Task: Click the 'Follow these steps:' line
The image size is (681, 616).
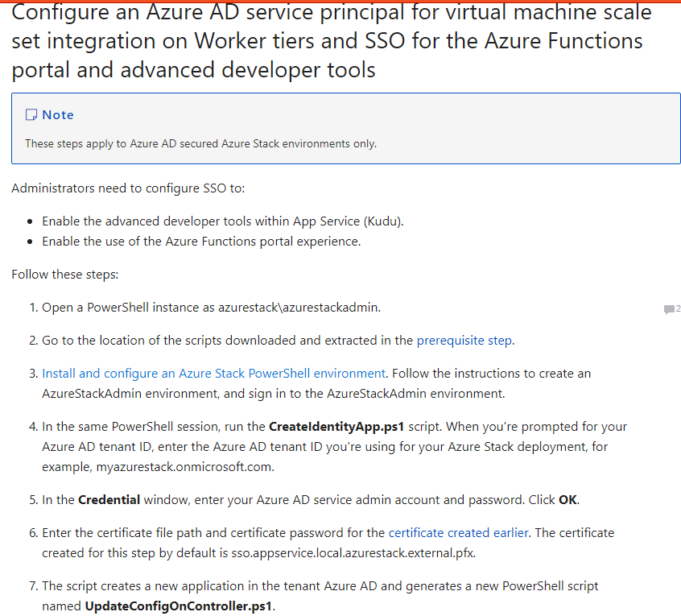Action: pyautogui.click(x=65, y=275)
